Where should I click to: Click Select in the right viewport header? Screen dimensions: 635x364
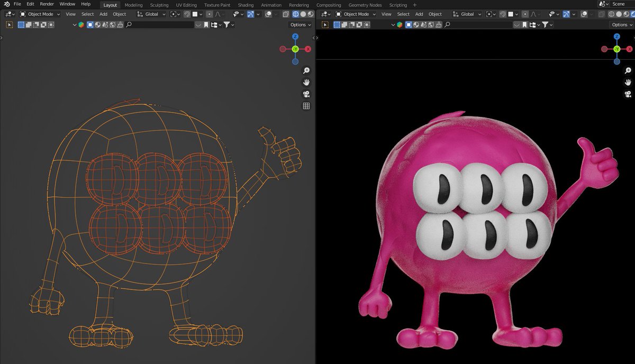pyautogui.click(x=403, y=14)
